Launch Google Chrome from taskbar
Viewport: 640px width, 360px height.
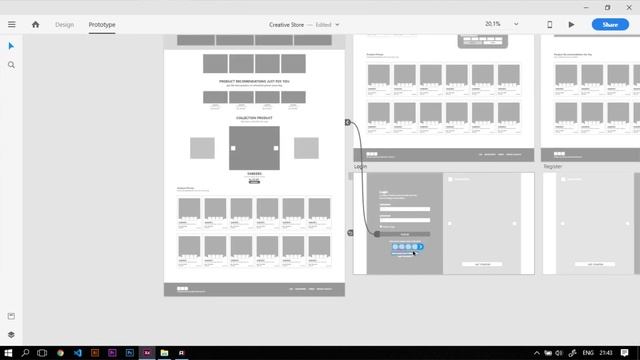pyautogui.click(x=60, y=353)
